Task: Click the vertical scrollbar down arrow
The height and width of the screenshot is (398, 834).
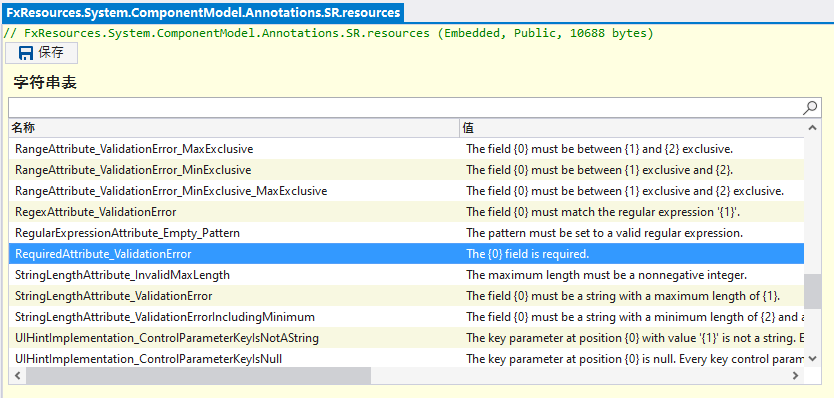Action: pos(812,359)
